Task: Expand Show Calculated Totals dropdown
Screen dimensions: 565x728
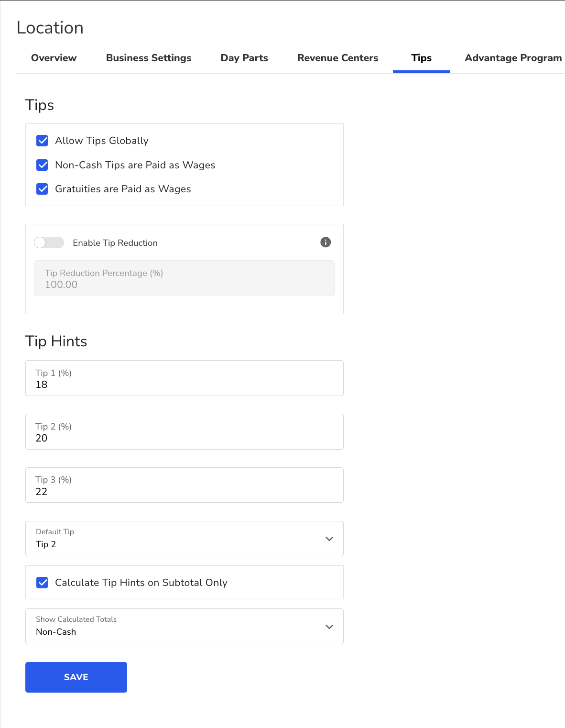Action: (x=184, y=627)
